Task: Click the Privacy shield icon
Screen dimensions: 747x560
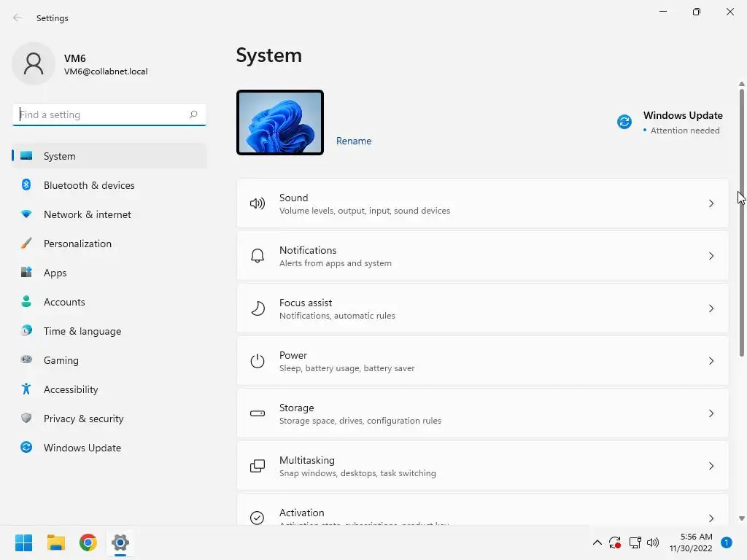Action: tap(26, 418)
